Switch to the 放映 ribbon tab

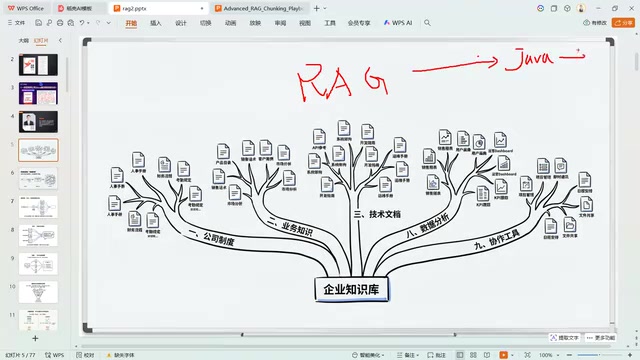[x=255, y=23]
